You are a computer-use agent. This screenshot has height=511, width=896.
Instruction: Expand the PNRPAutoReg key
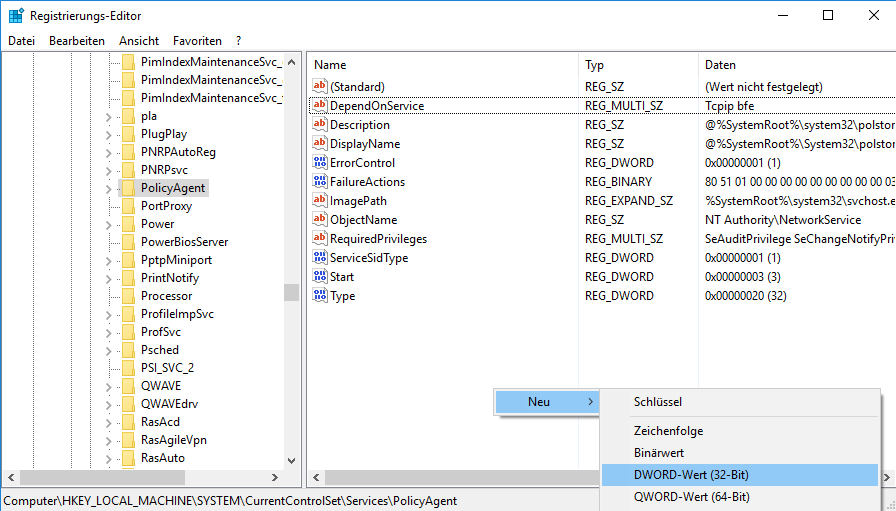109,153
